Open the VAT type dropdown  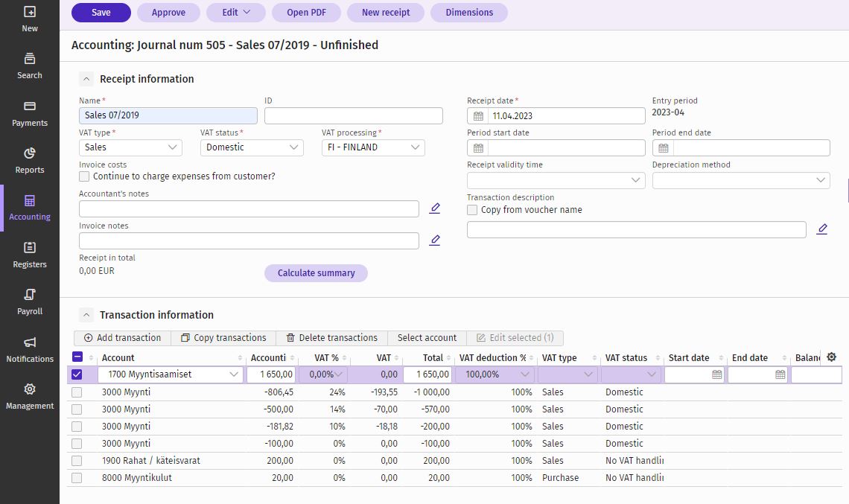(130, 147)
